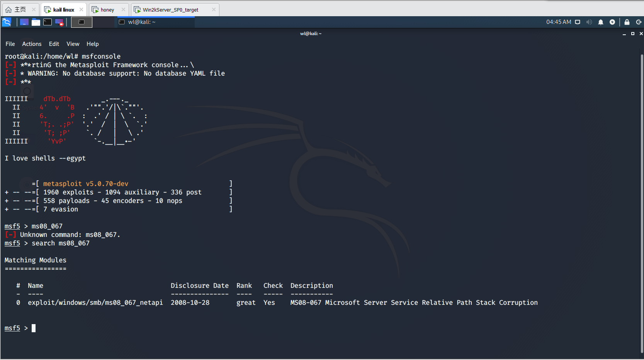The image size is (644, 360).
Task: Minimize the terminal window
Action: pyautogui.click(x=624, y=34)
